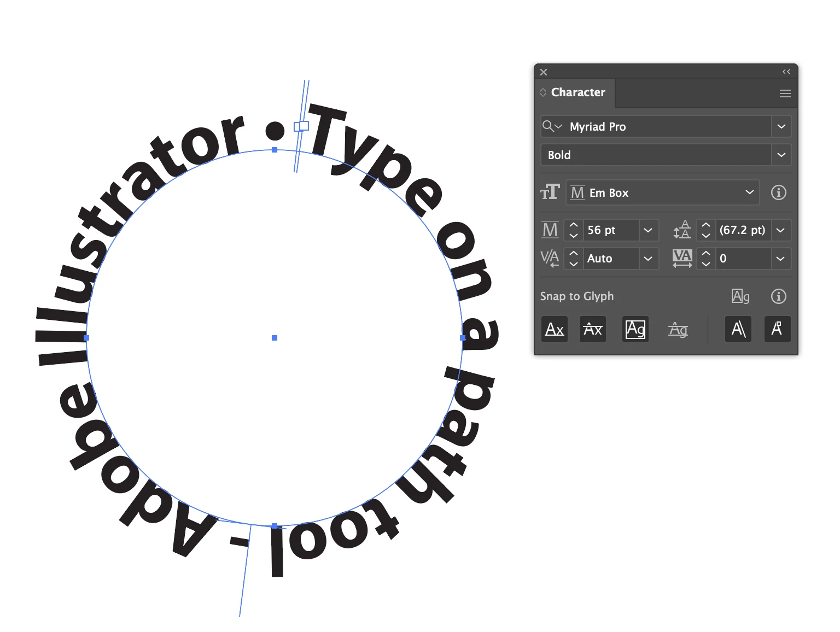Decrease tracking with the down stepper
The width and height of the screenshot is (840, 632).
[706, 264]
